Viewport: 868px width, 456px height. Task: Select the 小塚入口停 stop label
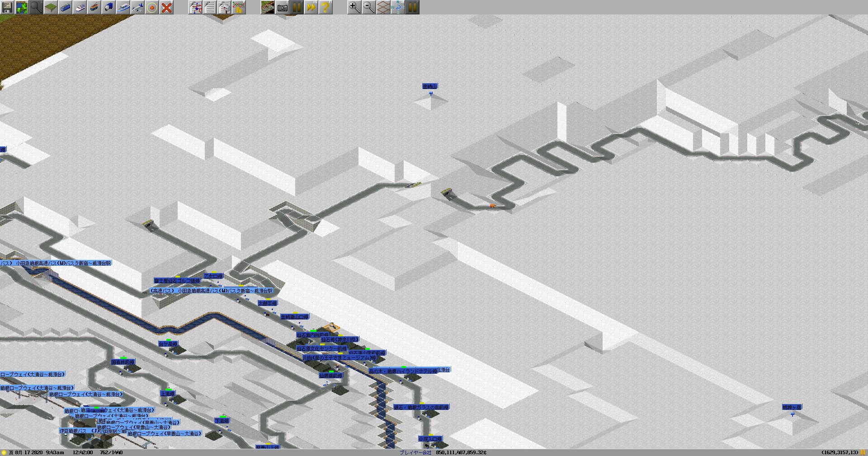430,439
